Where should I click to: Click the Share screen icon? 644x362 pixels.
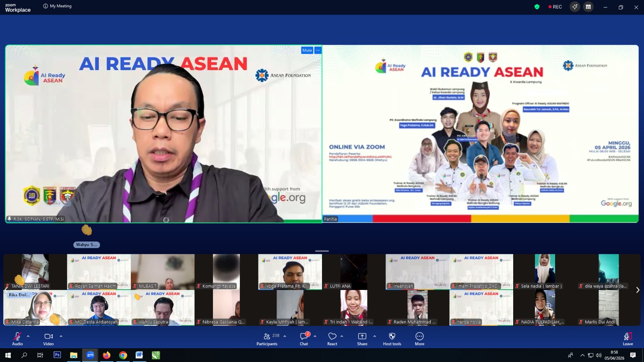362,338
